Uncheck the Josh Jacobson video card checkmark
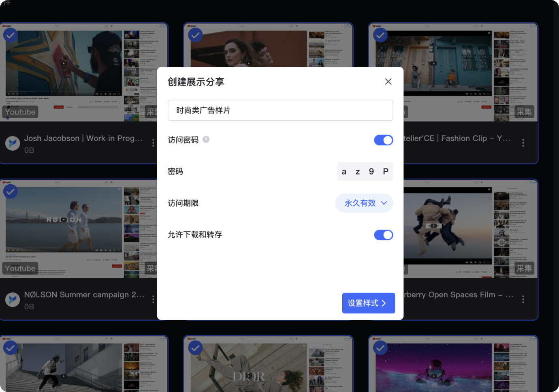Screen dimensions: 559x392 (x=11, y=35)
